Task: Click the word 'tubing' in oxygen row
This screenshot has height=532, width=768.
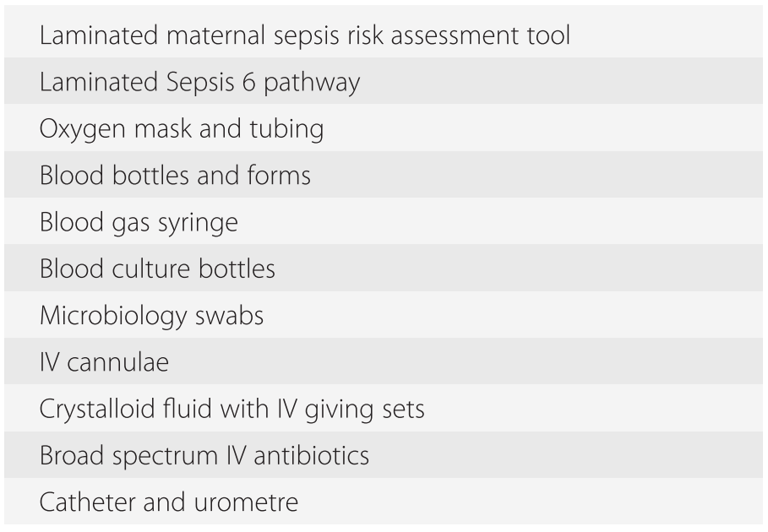Action: tap(285, 129)
